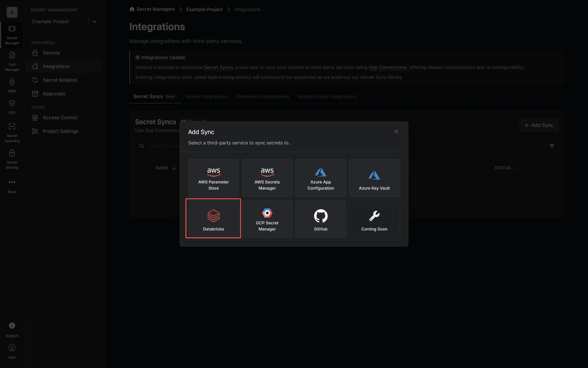Open Access Control menu item
This screenshot has width=588, height=368.
pyautogui.click(x=65, y=118)
